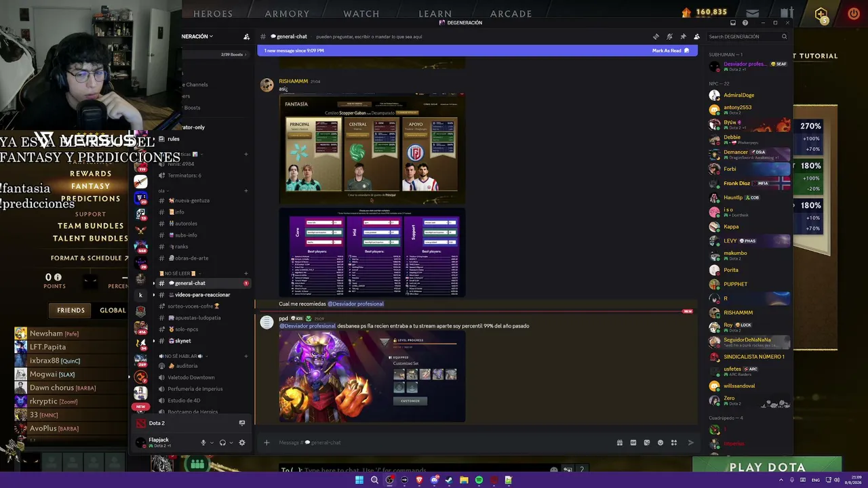Open Dota 2 WATCH tab
868x488 pixels.
tap(361, 14)
